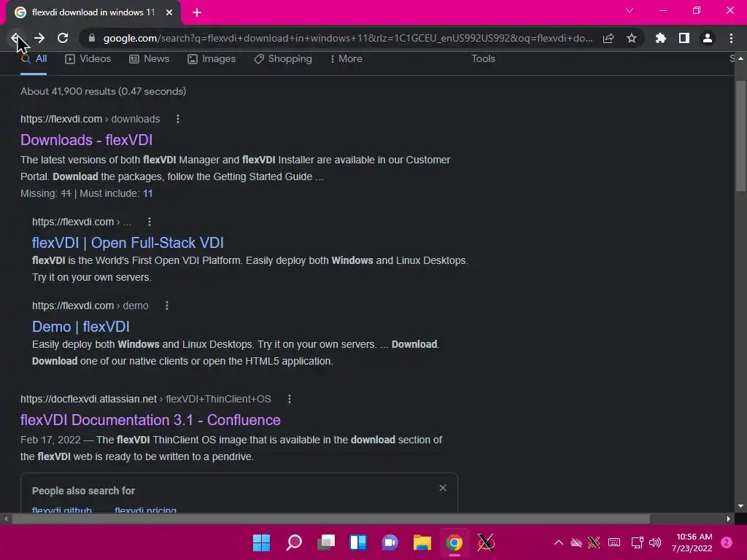Click the About 41,900 results text
Viewport: 747px width, 560px height.
[x=103, y=91]
